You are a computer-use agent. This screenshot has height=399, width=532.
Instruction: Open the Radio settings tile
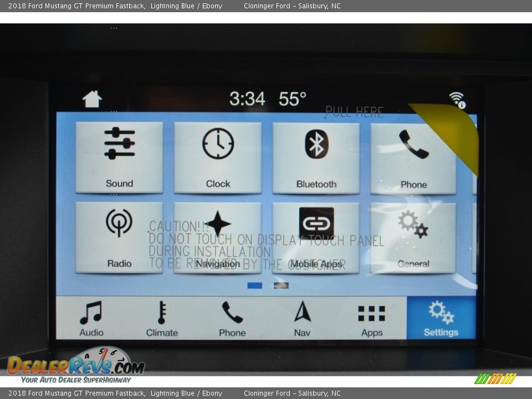pos(119,237)
